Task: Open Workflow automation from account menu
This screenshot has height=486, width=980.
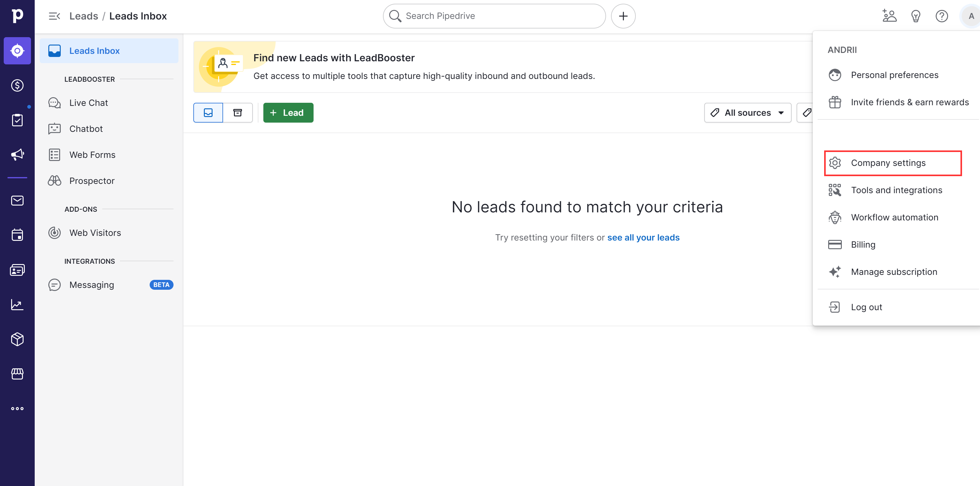Action: click(x=896, y=217)
